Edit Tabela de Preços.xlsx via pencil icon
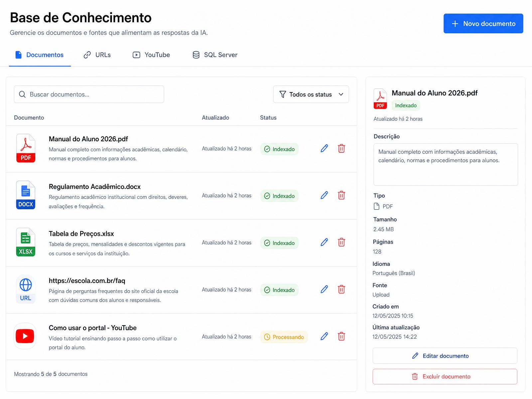This screenshot has height=399, width=532. click(x=324, y=242)
